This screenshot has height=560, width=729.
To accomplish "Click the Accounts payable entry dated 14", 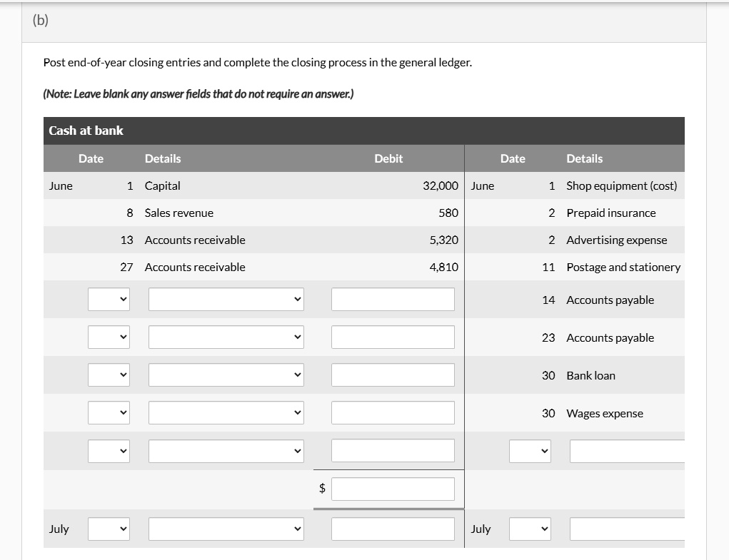I will pos(610,300).
